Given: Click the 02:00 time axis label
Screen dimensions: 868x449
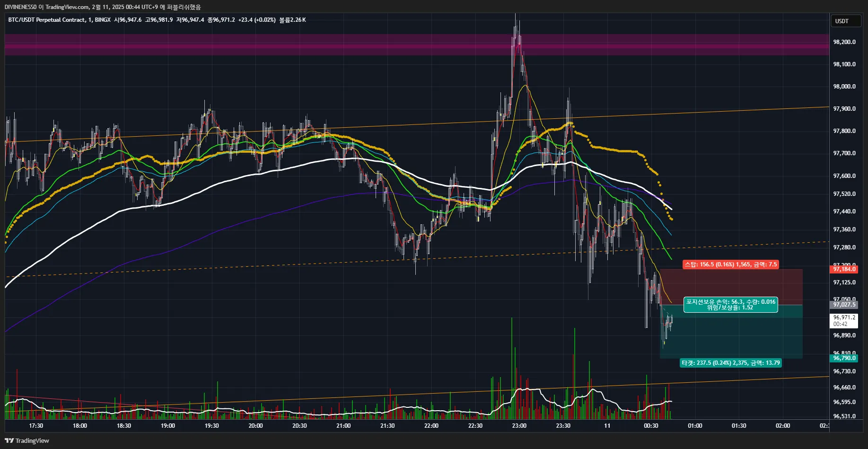Looking at the screenshot, I should [783, 426].
